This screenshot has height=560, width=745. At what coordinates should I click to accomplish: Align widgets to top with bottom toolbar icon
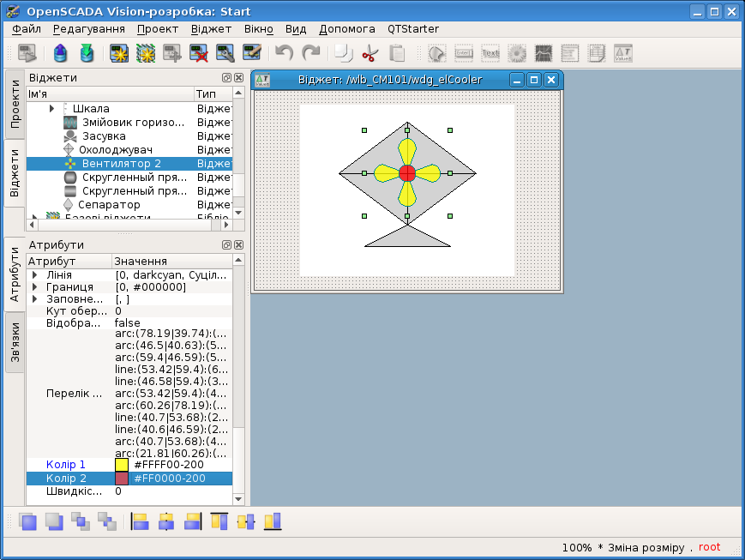(219, 521)
